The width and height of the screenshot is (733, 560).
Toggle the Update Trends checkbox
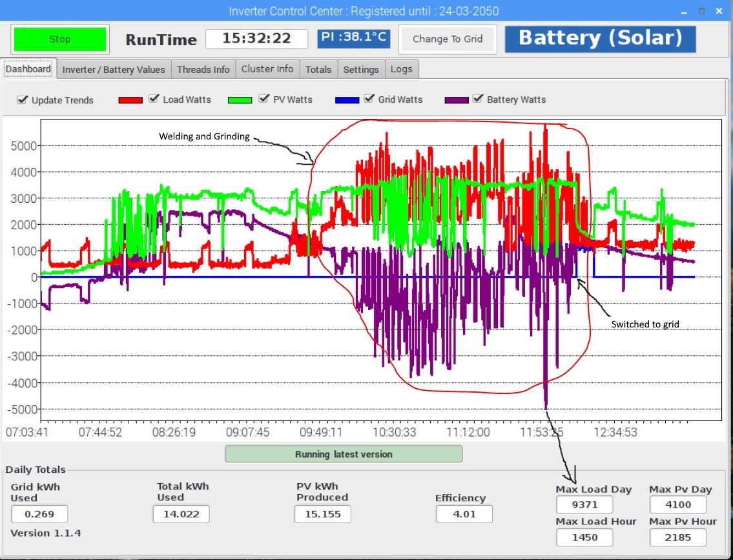tap(22, 99)
